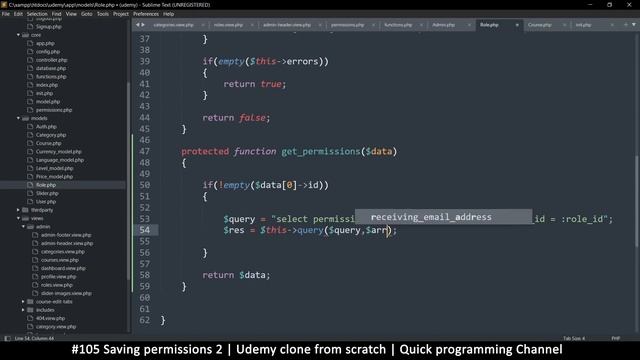640x360 pixels.
Task: Select the receiving_email_address autocomplete suggestion
Action: (443, 217)
